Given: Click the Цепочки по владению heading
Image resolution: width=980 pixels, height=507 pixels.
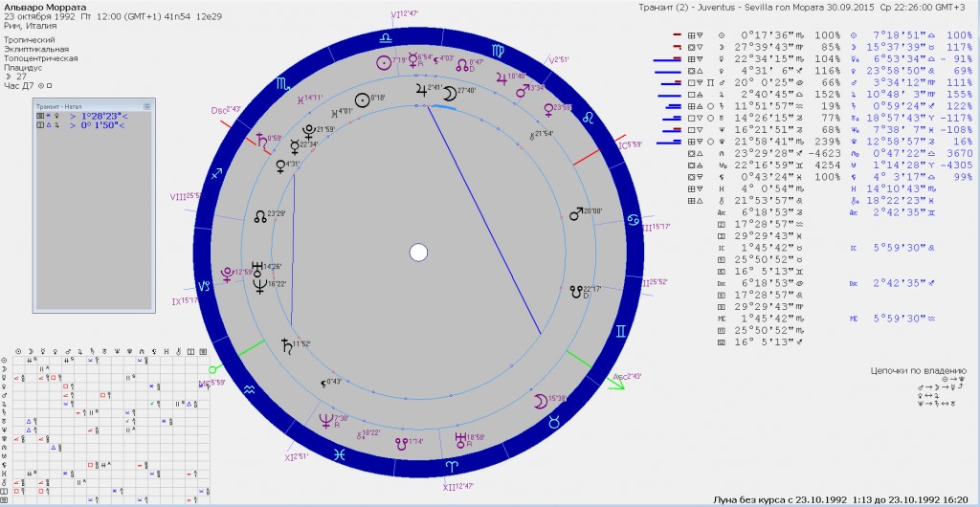Looking at the screenshot, I should 918,371.
